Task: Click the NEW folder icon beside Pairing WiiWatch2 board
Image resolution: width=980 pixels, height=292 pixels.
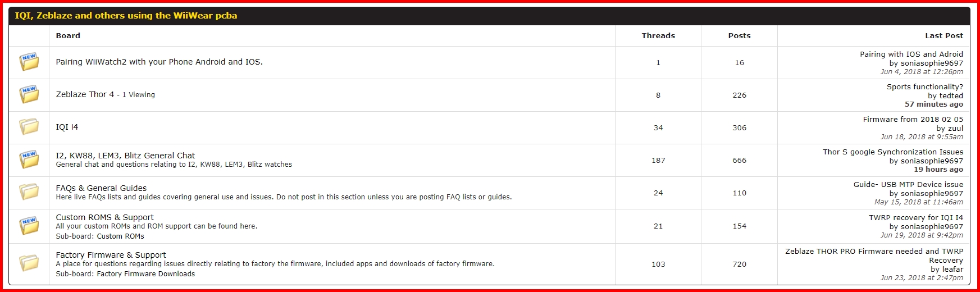Action: click(x=29, y=62)
